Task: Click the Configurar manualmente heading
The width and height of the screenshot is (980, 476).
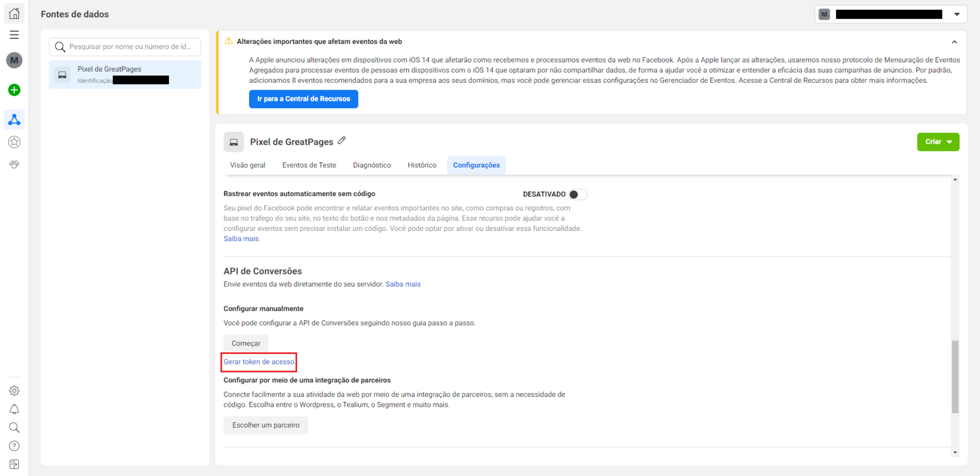Action: click(263, 309)
